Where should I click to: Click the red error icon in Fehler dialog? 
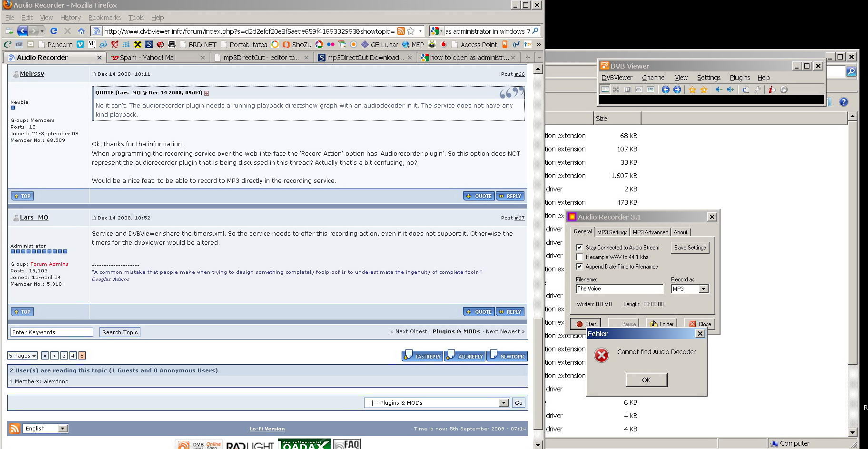[x=602, y=355]
